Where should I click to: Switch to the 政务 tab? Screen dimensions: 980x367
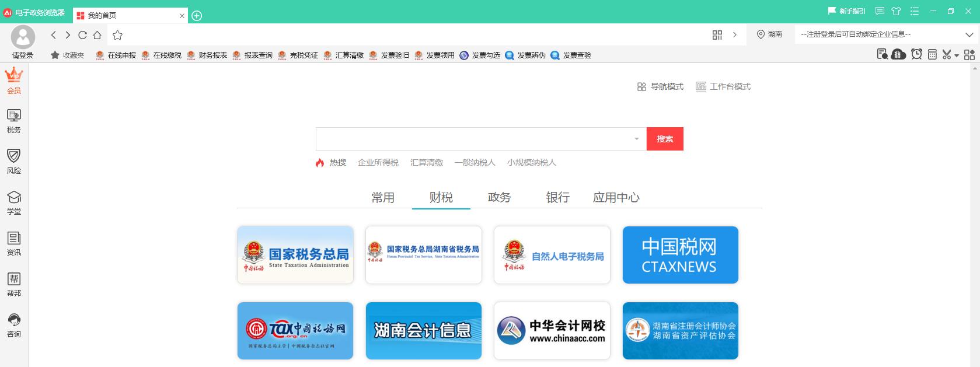click(x=500, y=197)
